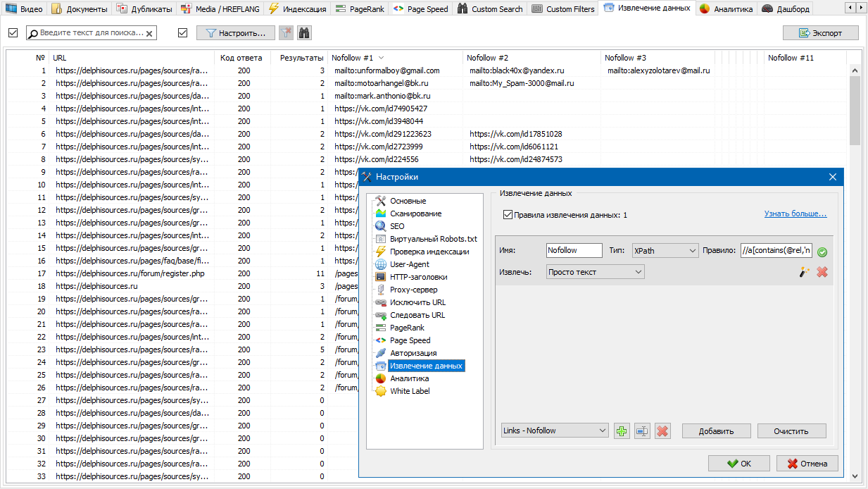Delete the Links - Nofollow preset
Image resolution: width=868 pixels, height=489 pixels.
pos(662,431)
